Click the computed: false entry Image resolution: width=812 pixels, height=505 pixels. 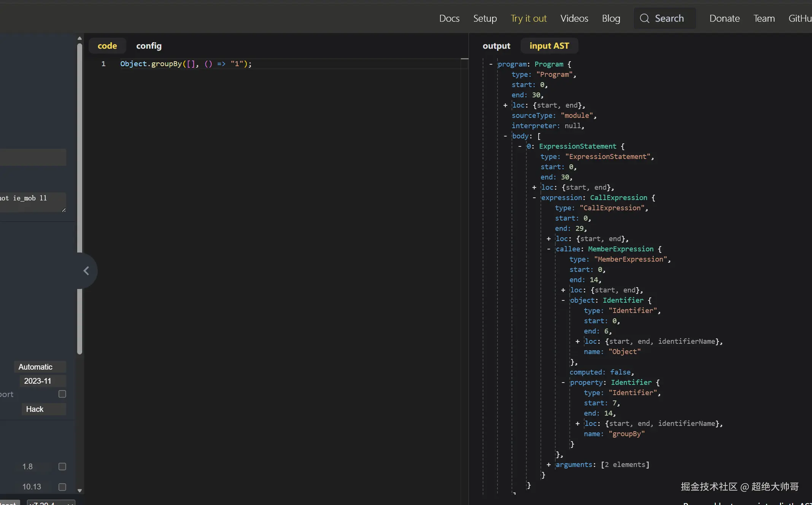point(602,372)
